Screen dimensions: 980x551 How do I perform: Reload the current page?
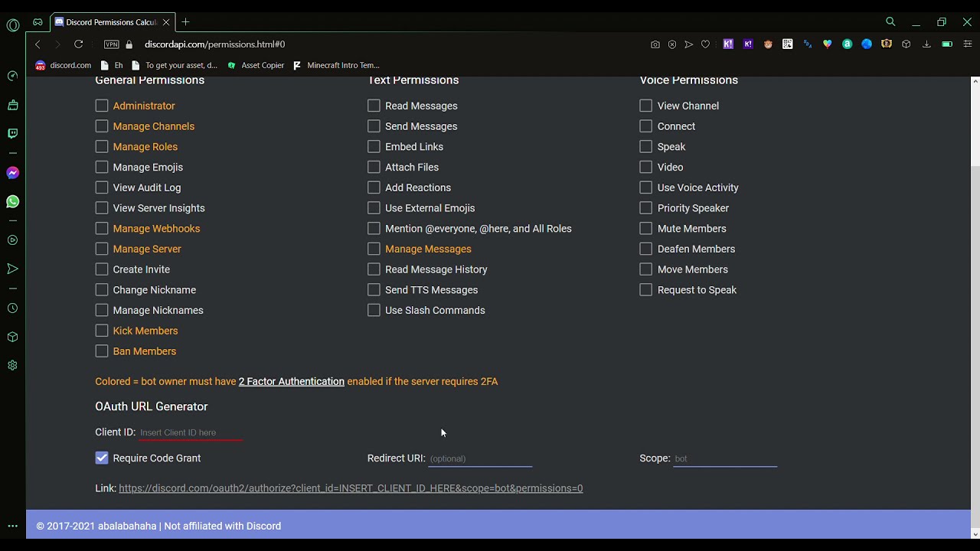[x=78, y=44]
